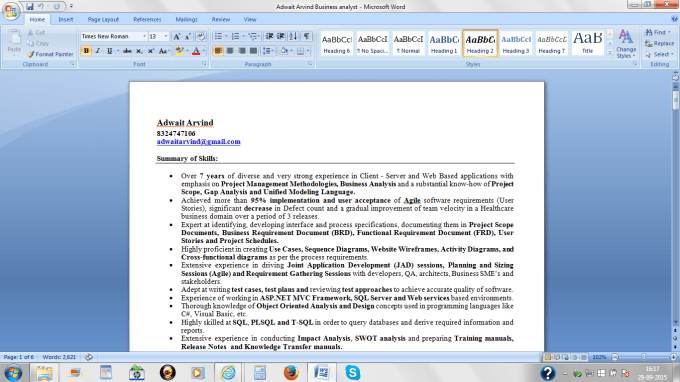Toggle Underline formatting
680x382 pixels.
tap(109, 51)
